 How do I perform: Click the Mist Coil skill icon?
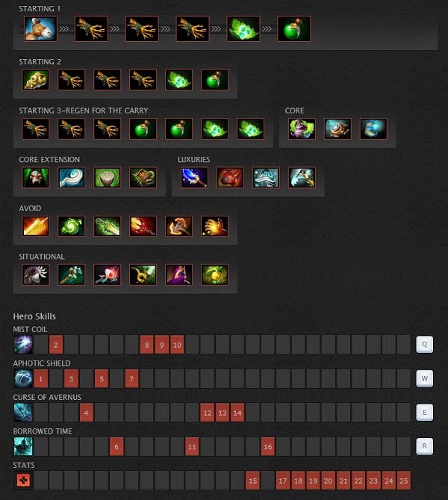tap(23, 344)
